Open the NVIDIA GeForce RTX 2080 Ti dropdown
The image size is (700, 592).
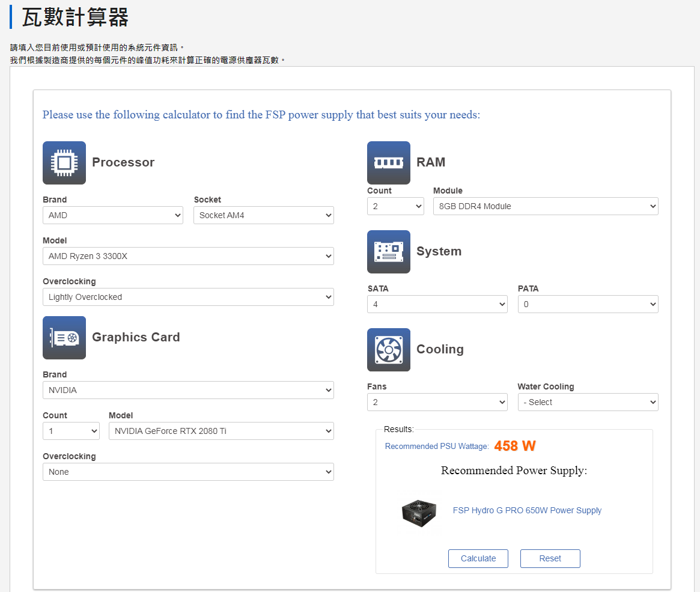tap(222, 431)
